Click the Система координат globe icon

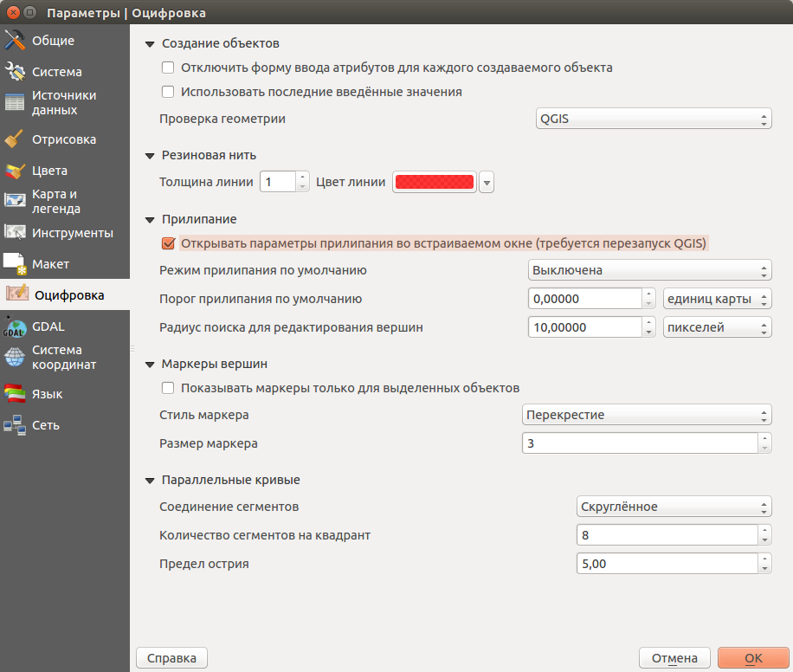[15, 357]
